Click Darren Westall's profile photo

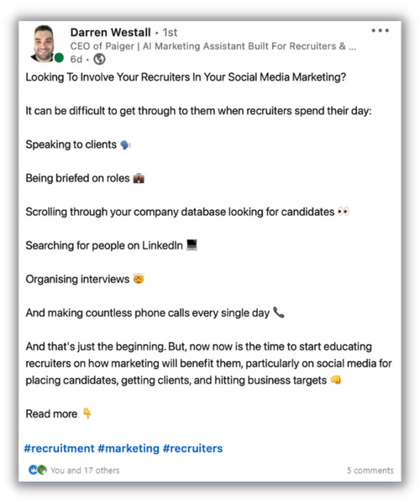(x=45, y=44)
